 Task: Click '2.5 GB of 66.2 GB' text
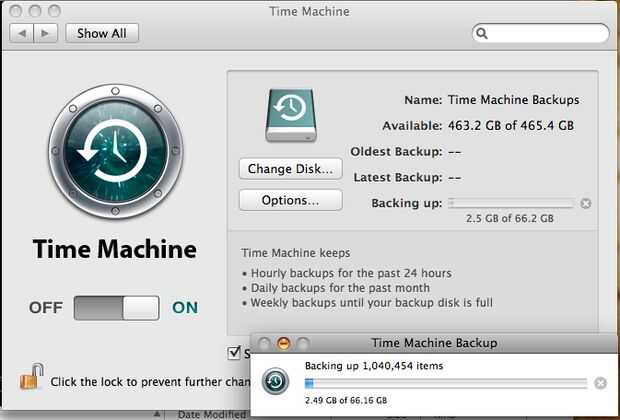click(510, 218)
